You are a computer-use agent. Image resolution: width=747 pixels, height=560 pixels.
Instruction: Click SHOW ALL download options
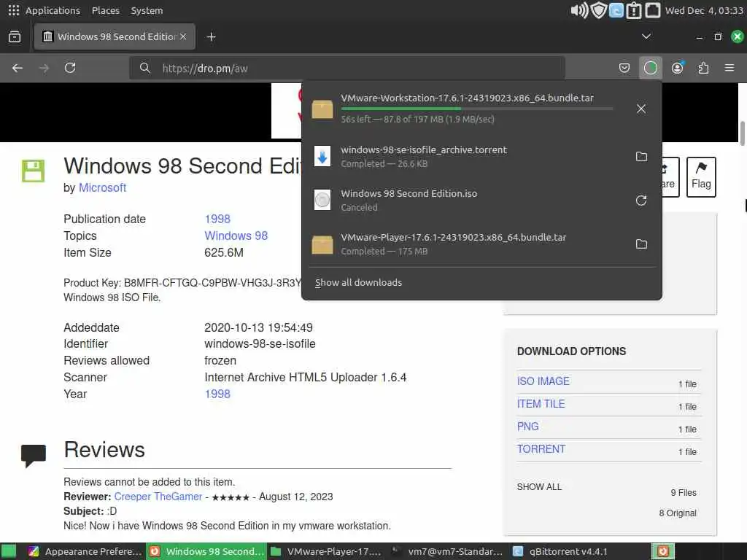[x=539, y=486]
